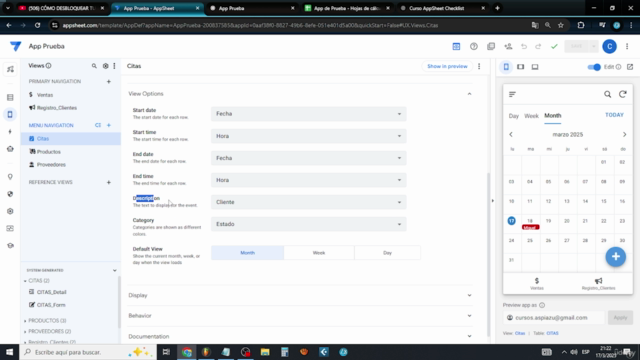
Task: Expand the PRODUCTOS system views group
Action: [x=25, y=320]
